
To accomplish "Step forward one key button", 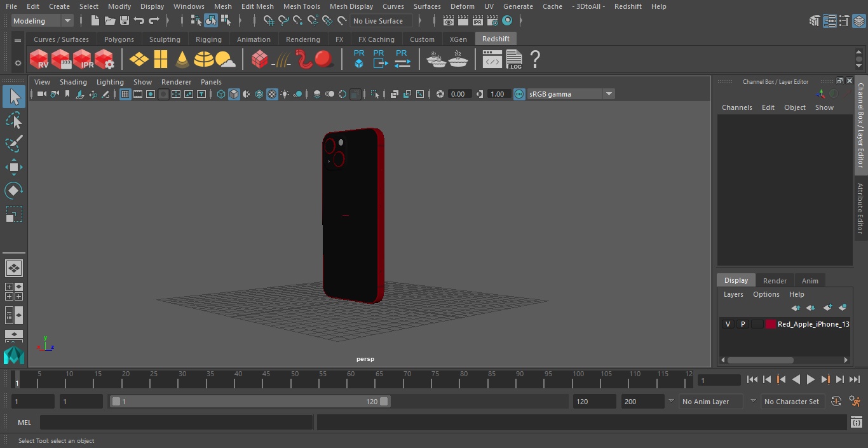I will (x=825, y=379).
